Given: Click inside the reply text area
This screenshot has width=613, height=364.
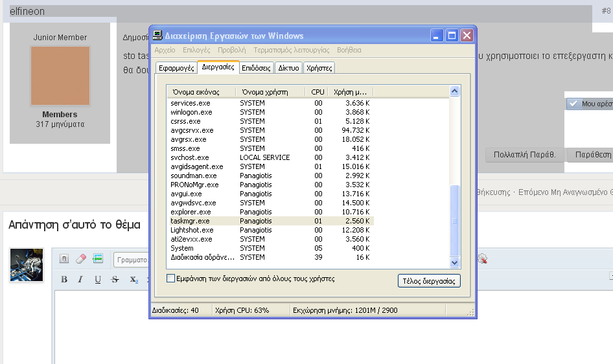Looking at the screenshot, I should point(332,327).
